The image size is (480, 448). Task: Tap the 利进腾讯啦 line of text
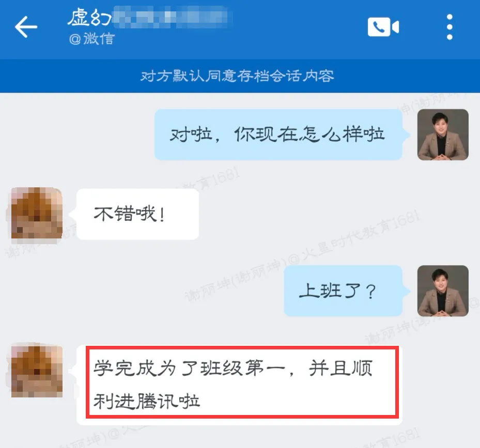coord(146,401)
